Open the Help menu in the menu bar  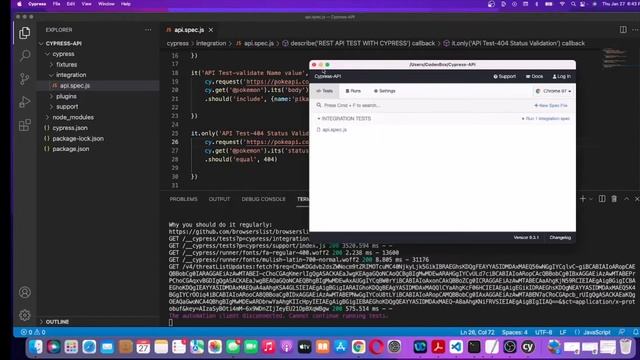tap(126, 4)
